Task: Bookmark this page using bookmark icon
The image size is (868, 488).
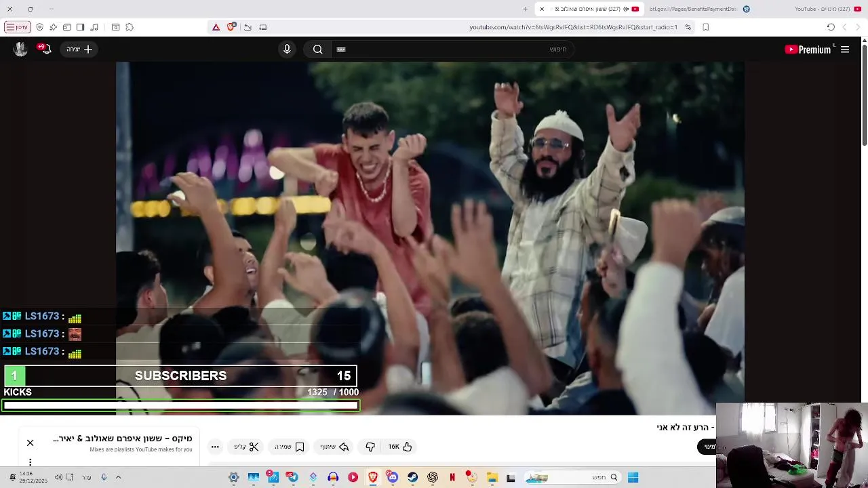Action: click(x=706, y=27)
